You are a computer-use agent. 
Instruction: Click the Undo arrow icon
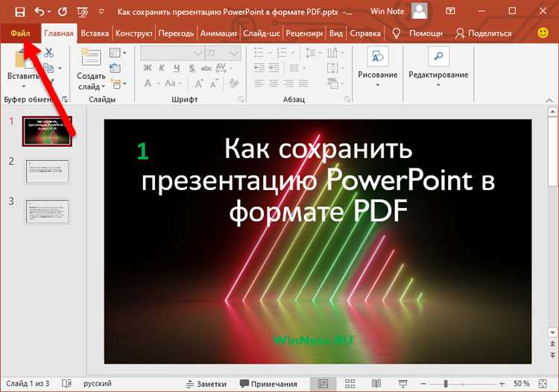tap(39, 12)
